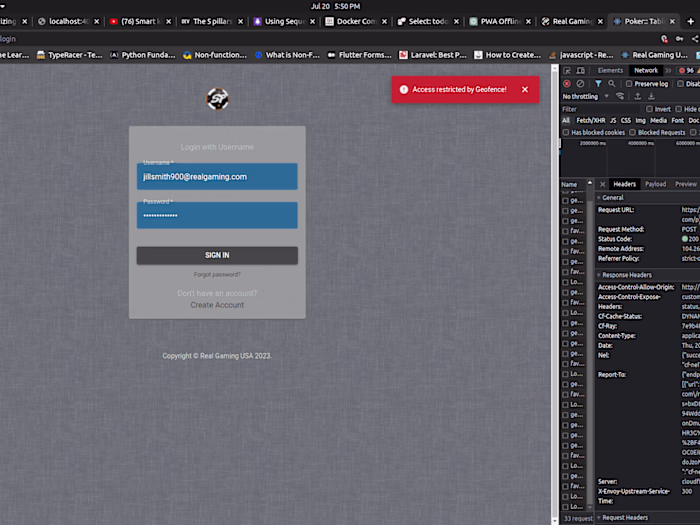Switch to the Real Gaming browser tab
Viewport: 700px width, 525px height.
[572, 21]
